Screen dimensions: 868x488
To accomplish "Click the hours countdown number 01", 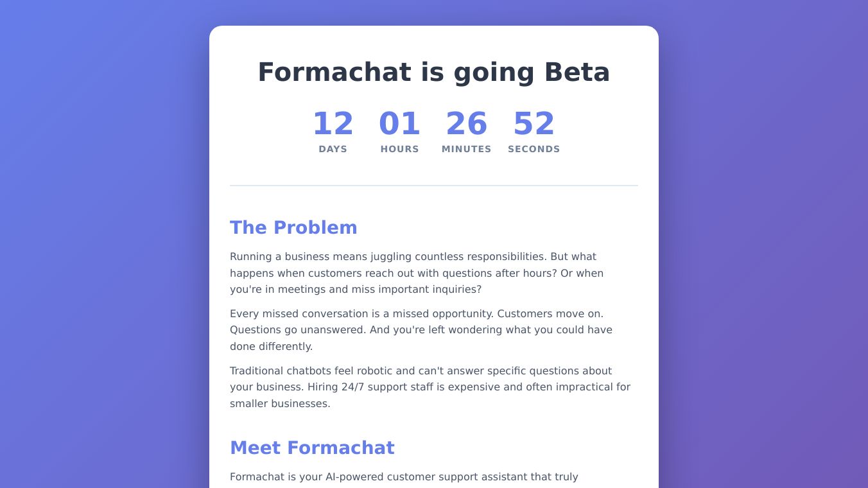I will (x=399, y=124).
